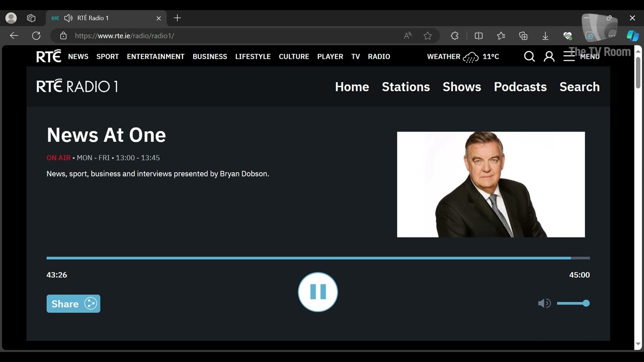Open the Favorites list

pos(501,36)
